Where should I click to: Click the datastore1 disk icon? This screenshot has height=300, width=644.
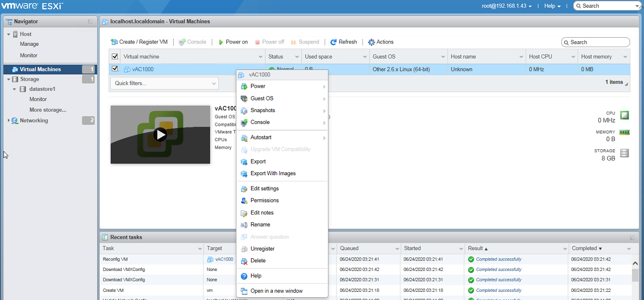click(x=23, y=89)
